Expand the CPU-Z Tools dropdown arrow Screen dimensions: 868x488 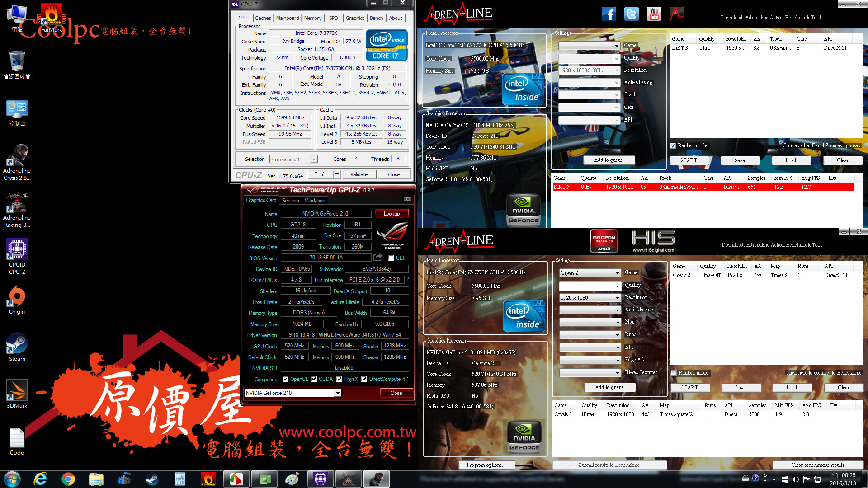click(x=337, y=174)
